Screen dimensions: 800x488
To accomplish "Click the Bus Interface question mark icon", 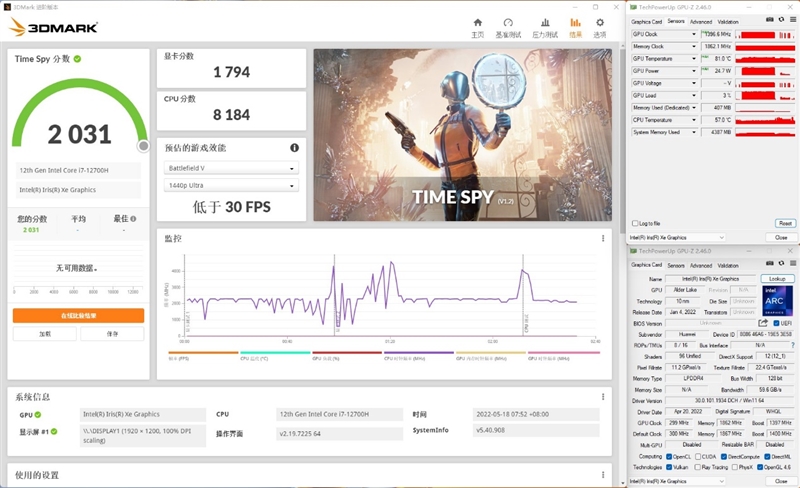I will click(793, 346).
